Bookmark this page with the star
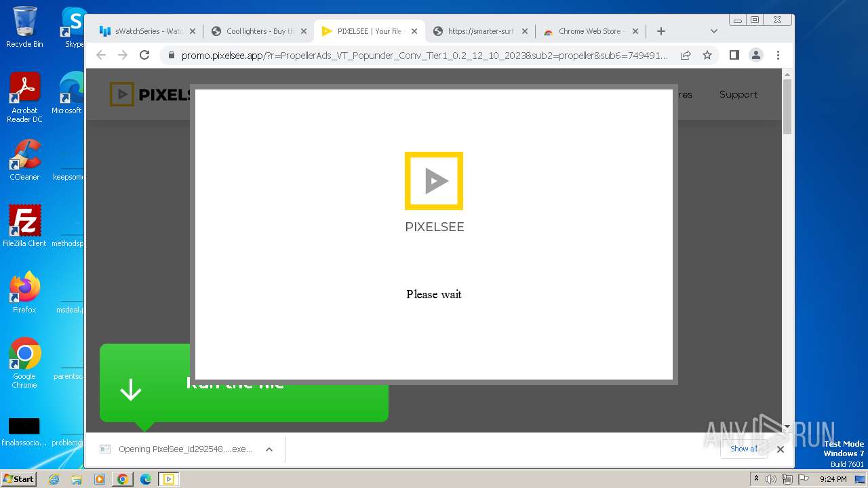This screenshot has height=488, width=868. (x=707, y=55)
